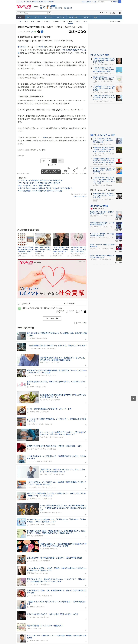Image resolution: width=138 pixels, height=644 pixels.
Task: Click the 記事に関する報告 link
Action: [24, 173]
